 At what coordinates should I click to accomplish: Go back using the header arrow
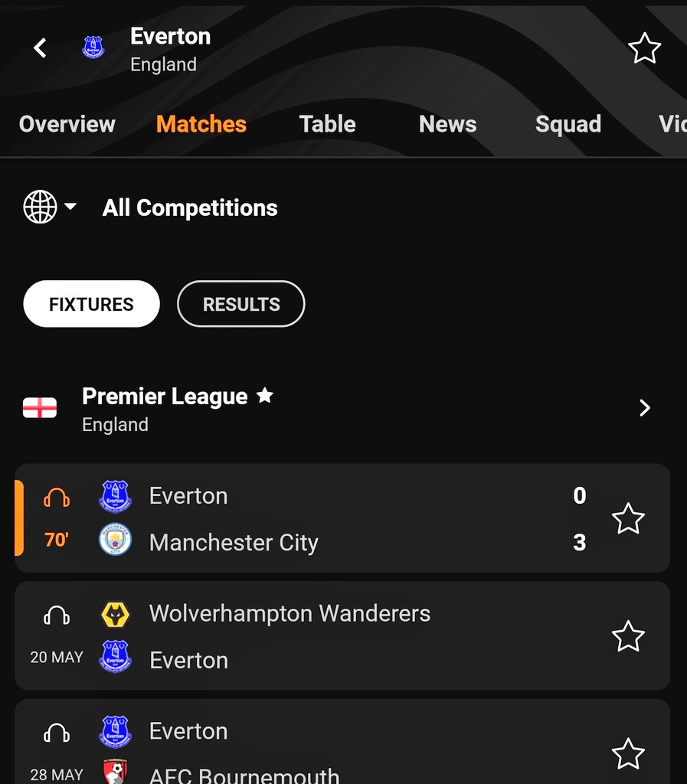40,48
